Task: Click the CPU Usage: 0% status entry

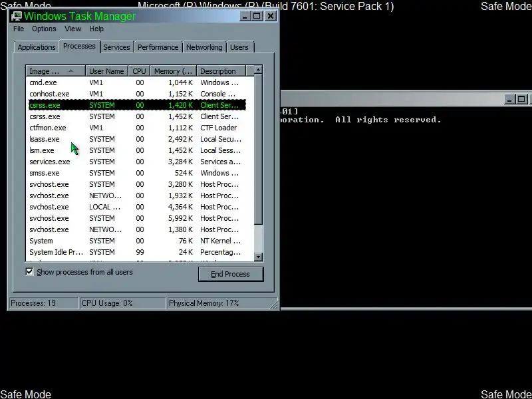Action: 122,303
